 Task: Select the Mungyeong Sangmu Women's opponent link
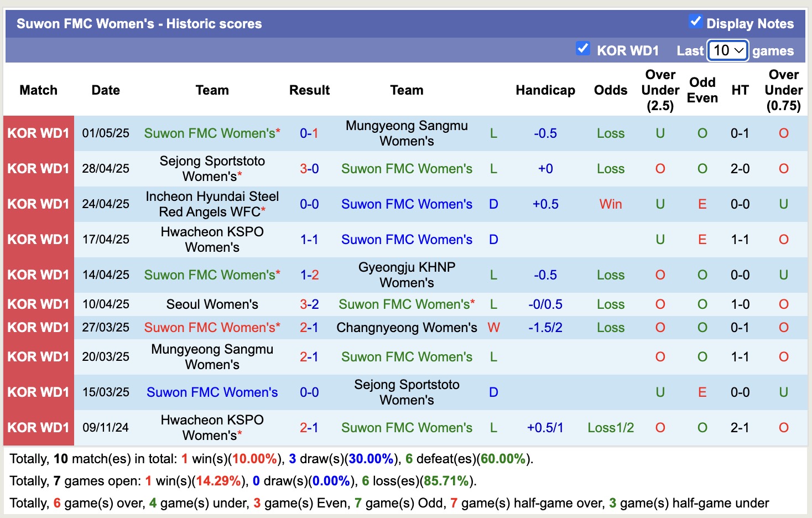(407, 133)
